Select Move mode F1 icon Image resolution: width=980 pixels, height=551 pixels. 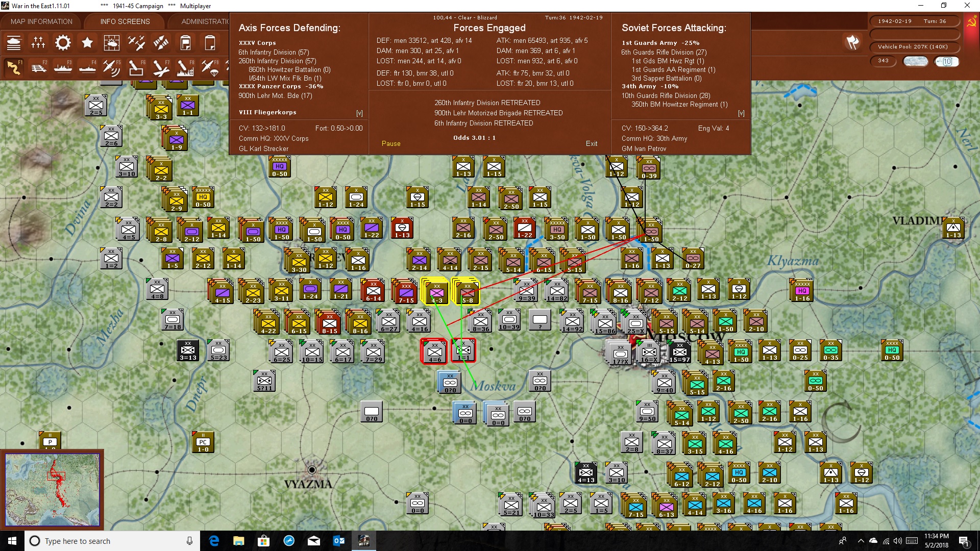[x=14, y=67]
